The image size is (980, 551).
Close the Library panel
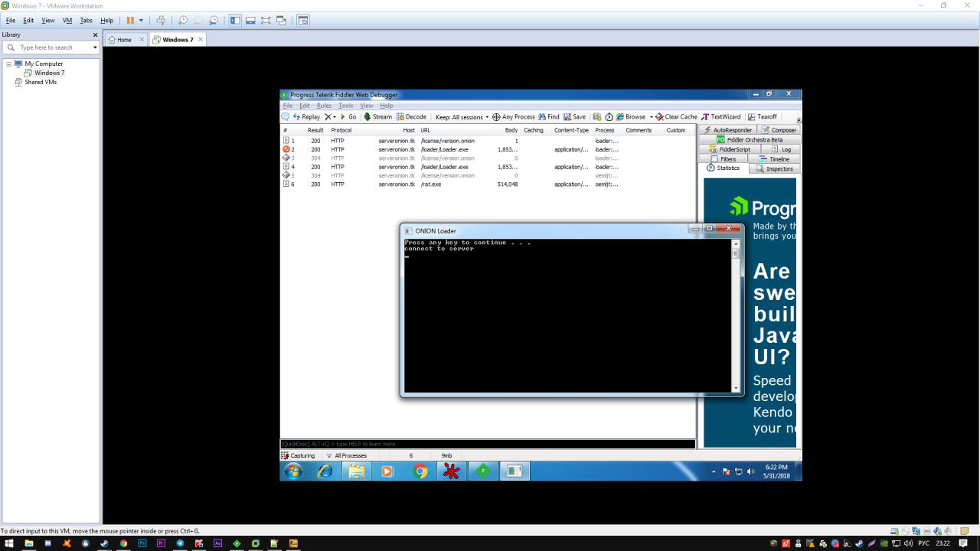[x=96, y=35]
